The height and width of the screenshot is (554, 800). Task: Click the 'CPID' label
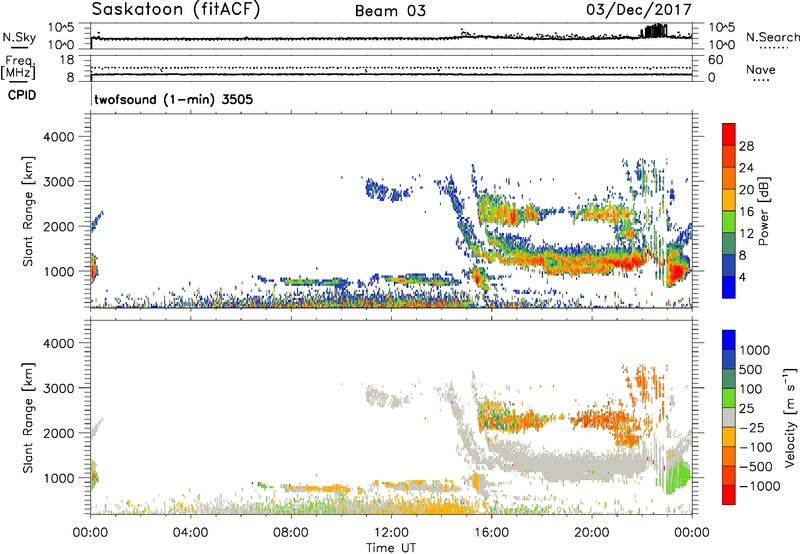[x=22, y=95]
